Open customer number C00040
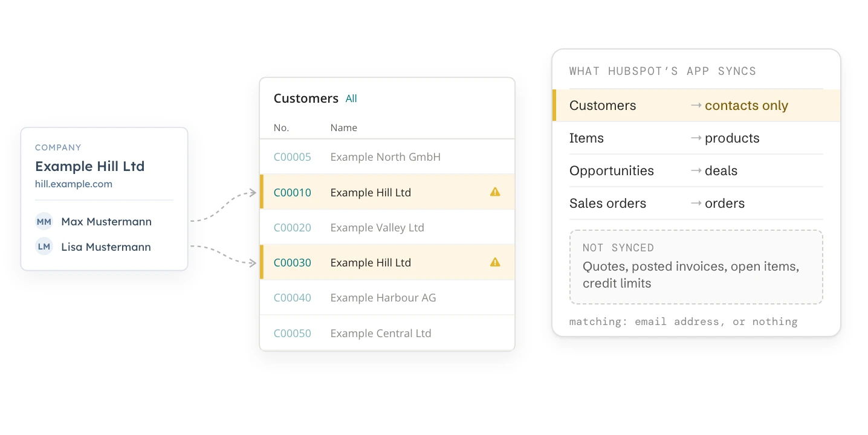The height and width of the screenshot is (435, 868). coord(293,298)
